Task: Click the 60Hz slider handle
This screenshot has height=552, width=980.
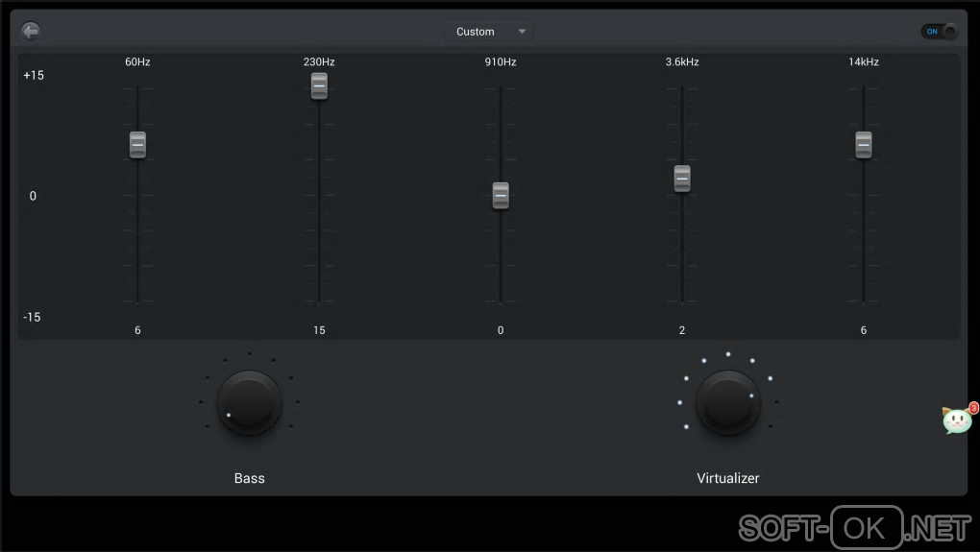Action: click(x=137, y=145)
